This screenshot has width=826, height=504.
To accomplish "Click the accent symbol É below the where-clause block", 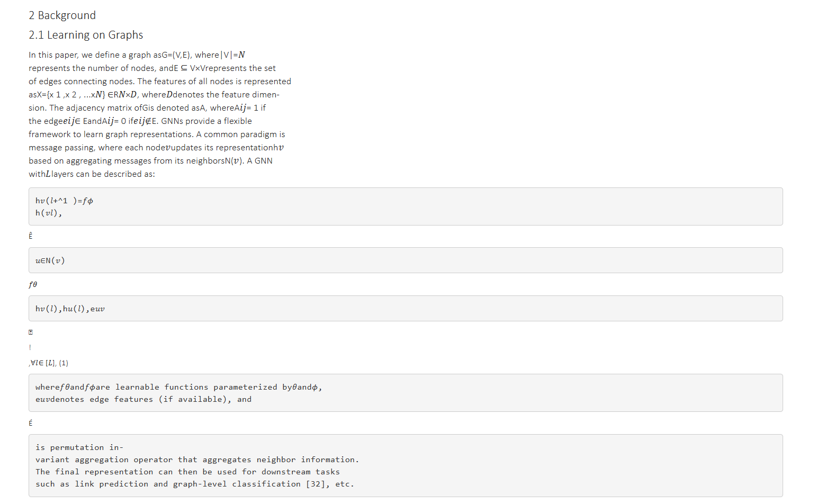I will 30,422.
